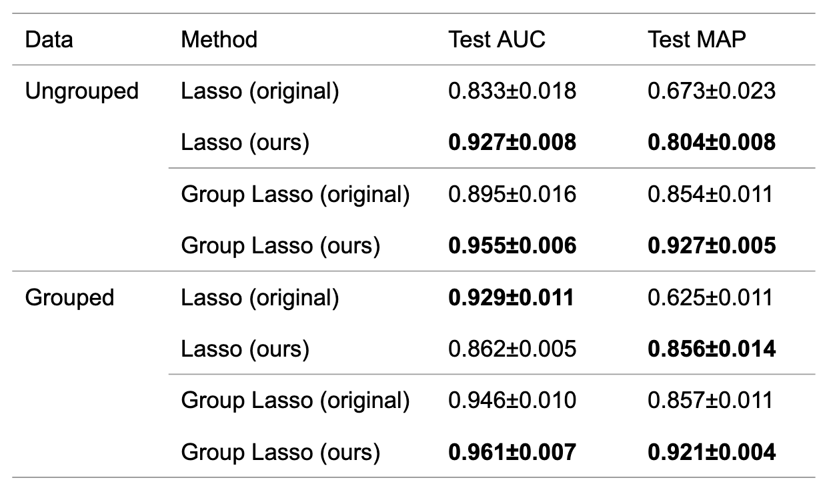Image resolution: width=839 pixels, height=504 pixels.
Task: Click the 0.625±0.011 MAP cell
Action: click(710, 297)
